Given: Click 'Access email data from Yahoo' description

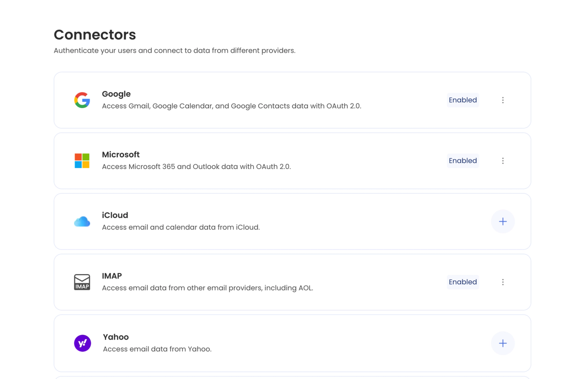Looking at the screenshot, I should [x=157, y=349].
